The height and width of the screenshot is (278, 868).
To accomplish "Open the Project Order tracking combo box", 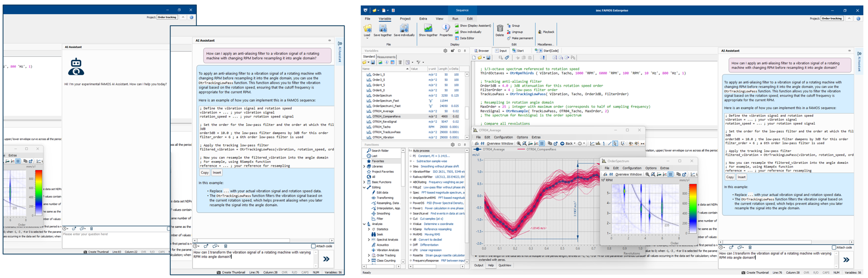I will tap(832, 18).
